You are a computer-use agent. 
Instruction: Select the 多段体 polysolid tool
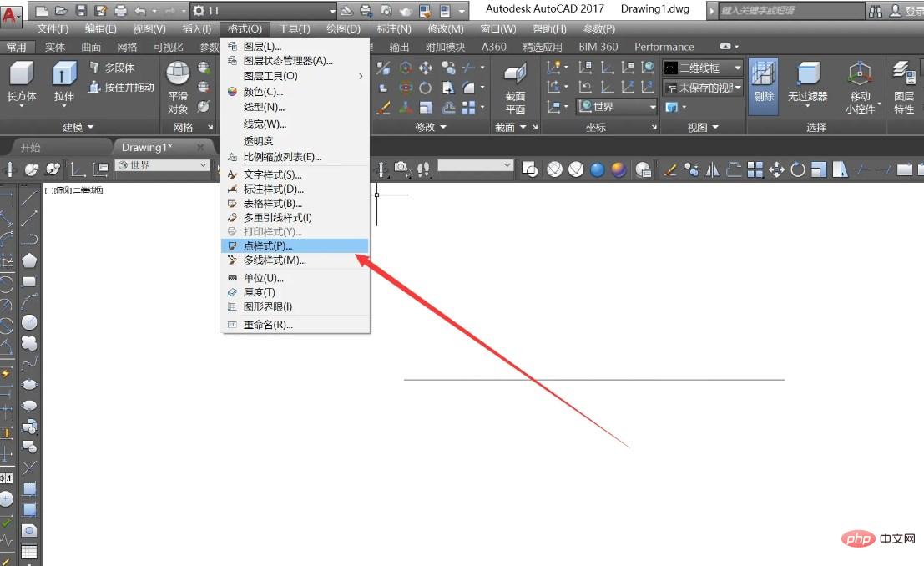[x=112, y=68]
